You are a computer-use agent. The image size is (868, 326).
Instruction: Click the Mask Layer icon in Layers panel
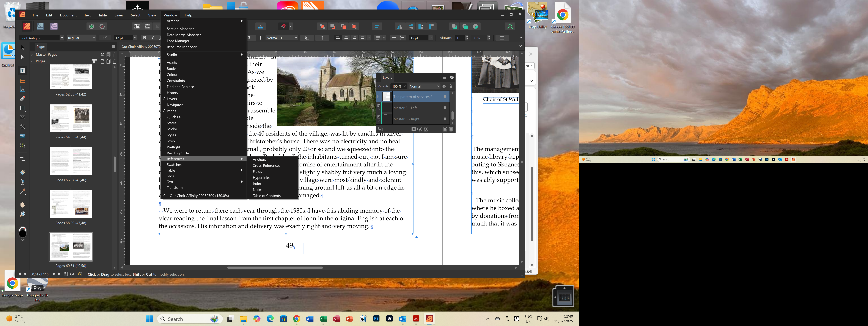click(414, 129)
